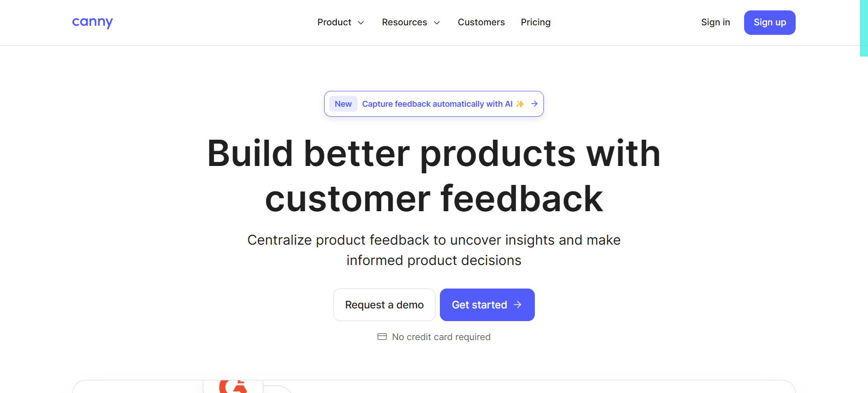Screen dimensions: 868x393
Task: Click the No credit card required text
Action: point(441,337)
